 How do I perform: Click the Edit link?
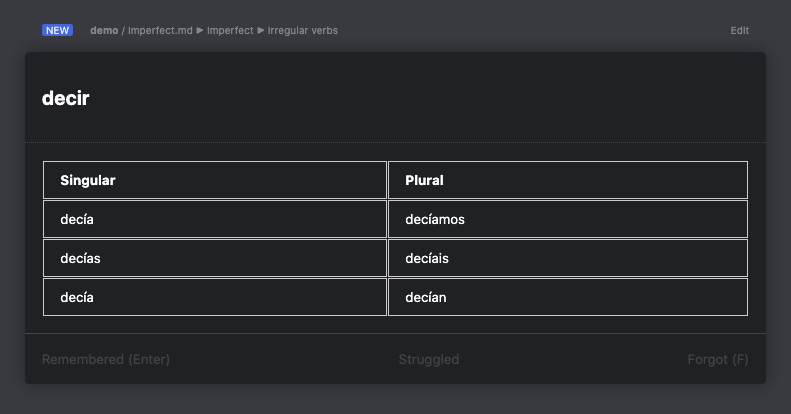(x=739, y=31)
